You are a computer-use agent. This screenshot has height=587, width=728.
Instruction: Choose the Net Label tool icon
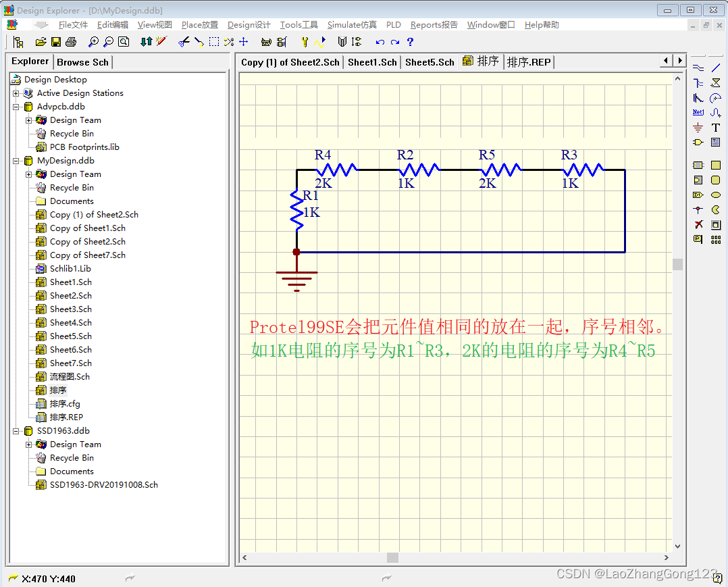click(x=698, y=112)
